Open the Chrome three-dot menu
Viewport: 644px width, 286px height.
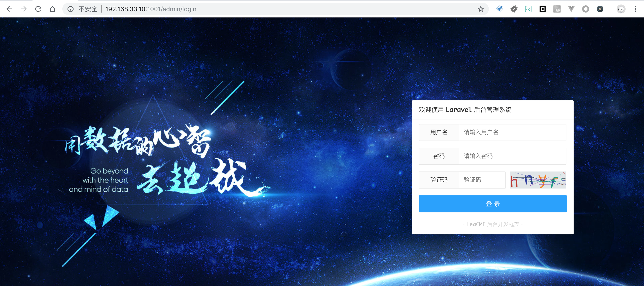click(x=635, y=9)
